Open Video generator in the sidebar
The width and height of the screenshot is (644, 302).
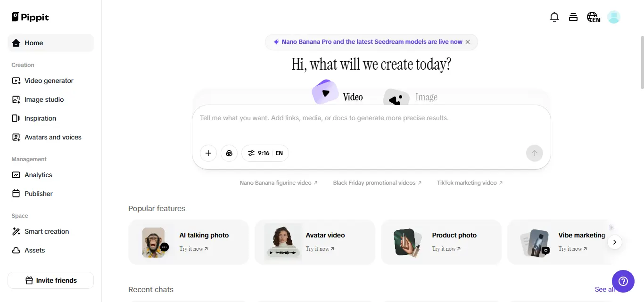(x=49, y=81)
